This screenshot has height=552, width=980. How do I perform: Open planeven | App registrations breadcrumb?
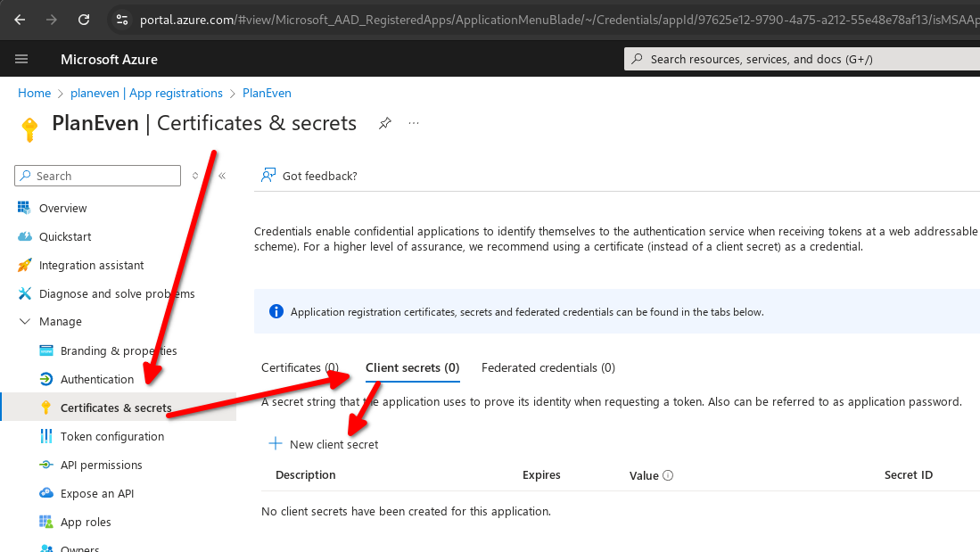coord(146,93)
